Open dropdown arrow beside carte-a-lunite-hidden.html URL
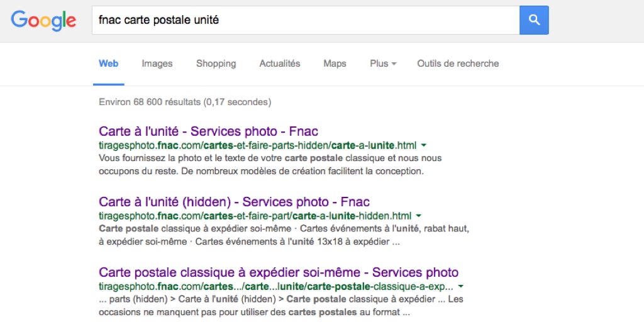This screenshot has width=644, height=334. (x=418, y=216)
